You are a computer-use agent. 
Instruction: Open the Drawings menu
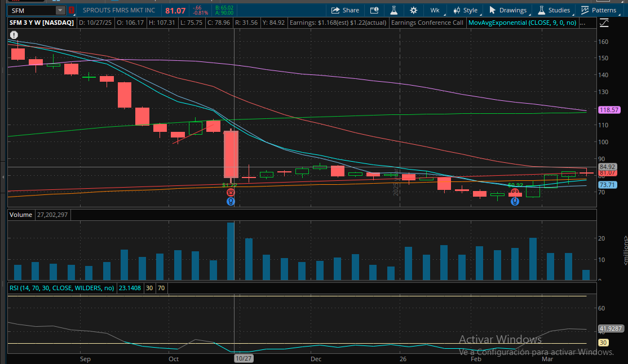click(x=508, y=10)
